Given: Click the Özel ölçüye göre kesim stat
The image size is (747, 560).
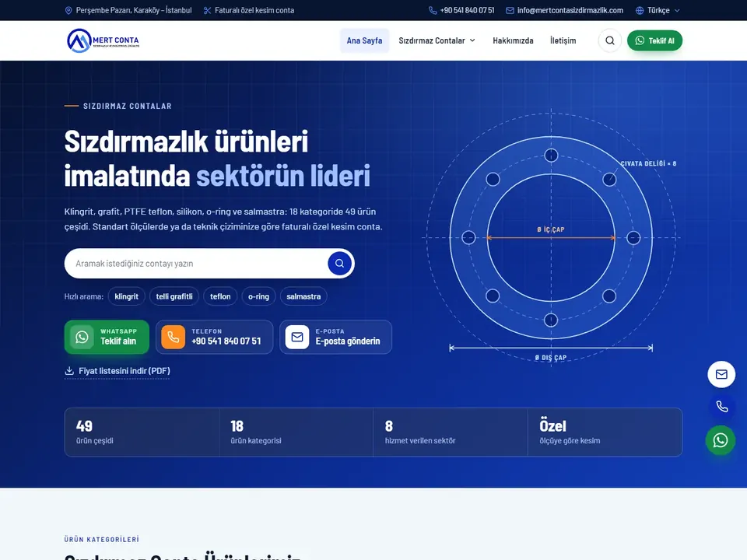Looking at the screenshot, I should (605, 432).
